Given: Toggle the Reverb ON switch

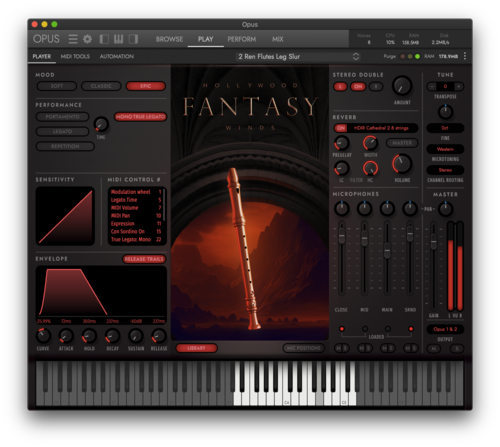Looking at the screenshot, I should click(x=341, y=128).
